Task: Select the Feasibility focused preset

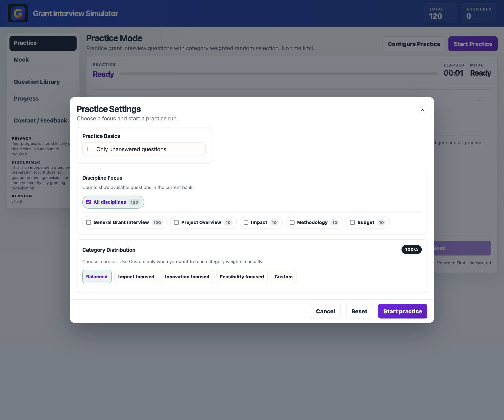Action: [x=242, y=276]
